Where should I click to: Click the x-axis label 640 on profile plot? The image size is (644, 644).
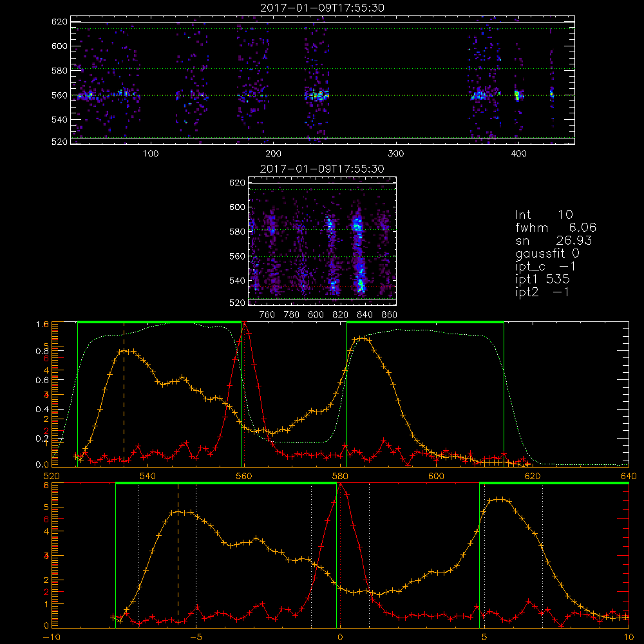coord(629,477)
